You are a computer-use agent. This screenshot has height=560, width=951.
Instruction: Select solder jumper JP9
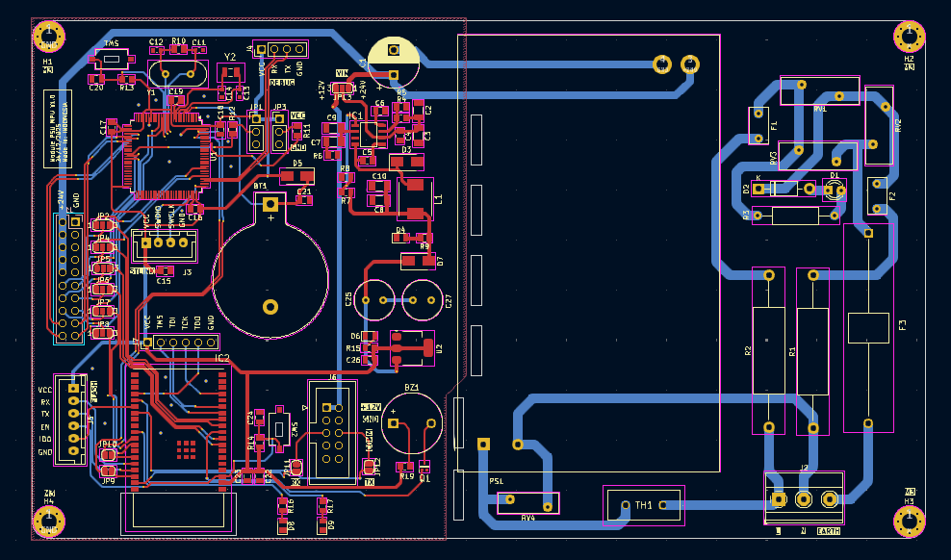[108, 471]
